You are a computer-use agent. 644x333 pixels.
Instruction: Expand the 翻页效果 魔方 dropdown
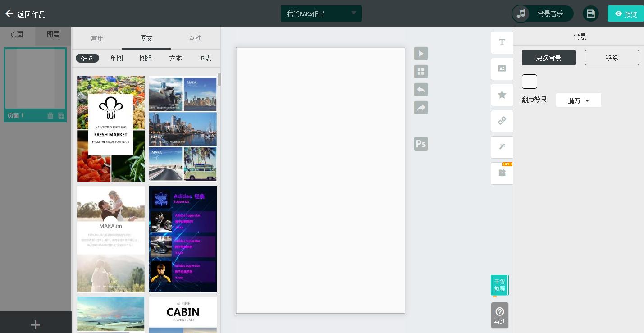(x=578, y=100)
